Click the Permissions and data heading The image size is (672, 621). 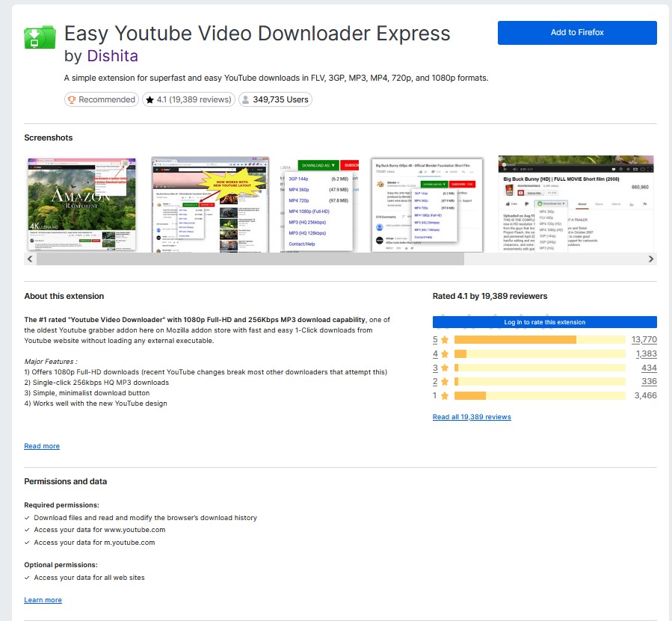66,482
